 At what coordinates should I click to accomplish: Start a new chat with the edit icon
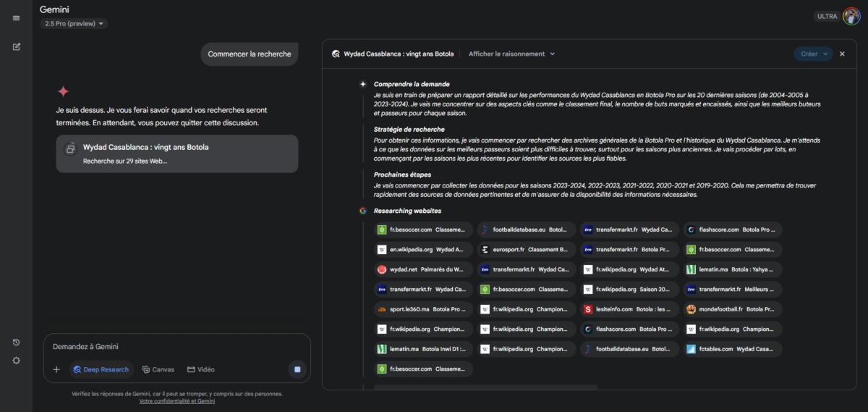coord(16,46)
